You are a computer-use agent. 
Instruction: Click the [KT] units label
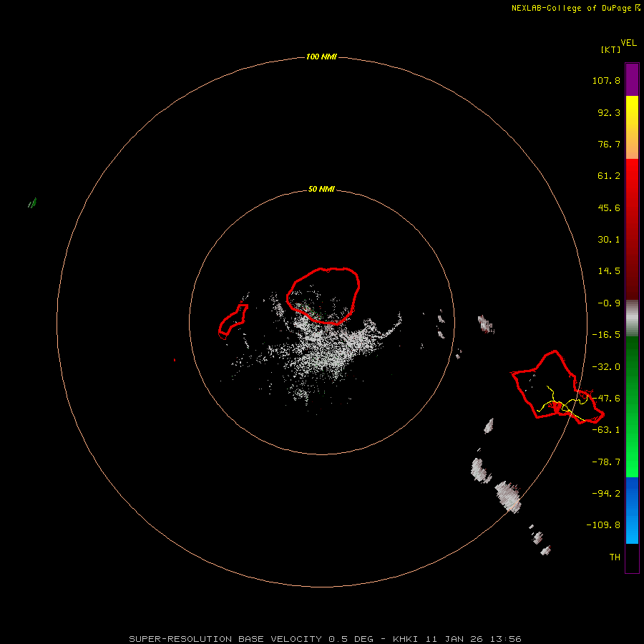[611, 49]
